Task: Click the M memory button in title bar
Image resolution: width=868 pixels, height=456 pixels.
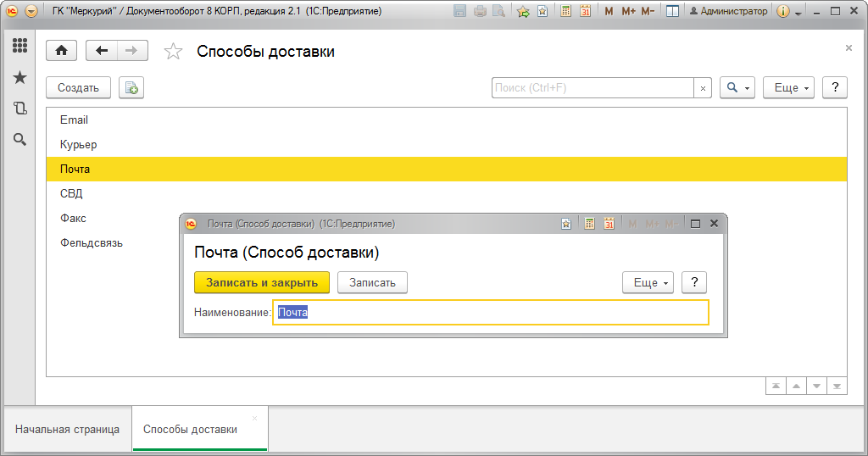Action: pyautogui.click(x=609, y=11)
